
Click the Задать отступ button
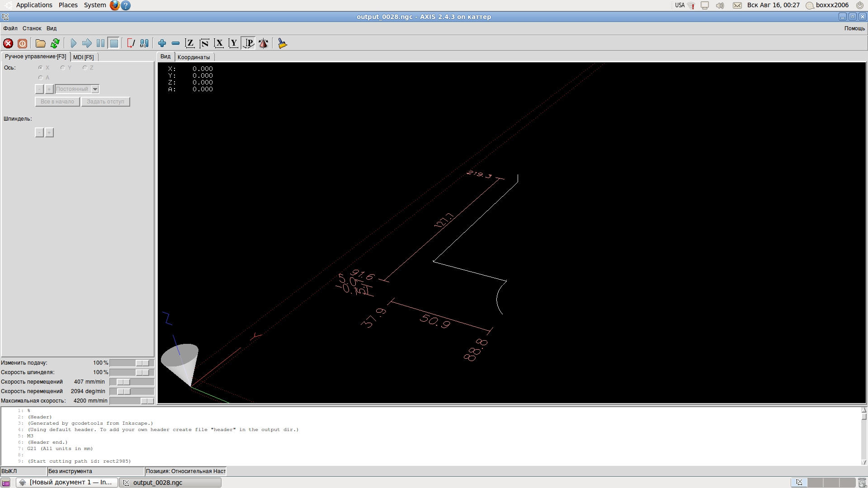click(105, 102)
